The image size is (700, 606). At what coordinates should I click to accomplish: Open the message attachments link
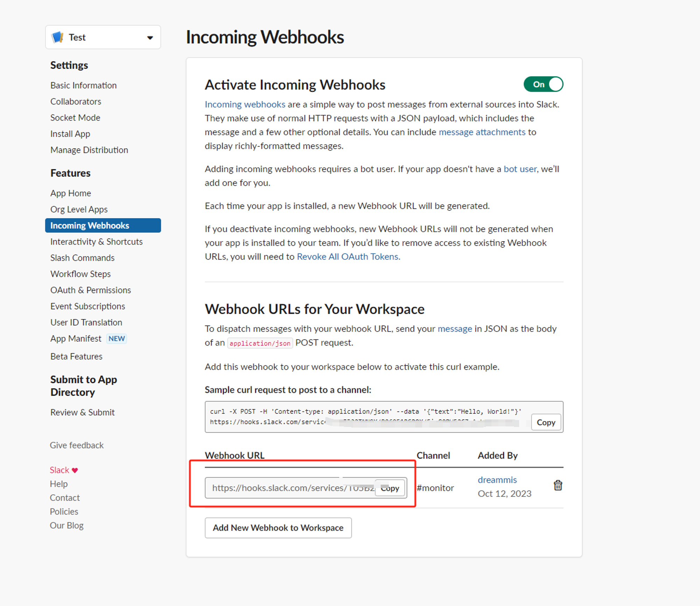[482, 132]
